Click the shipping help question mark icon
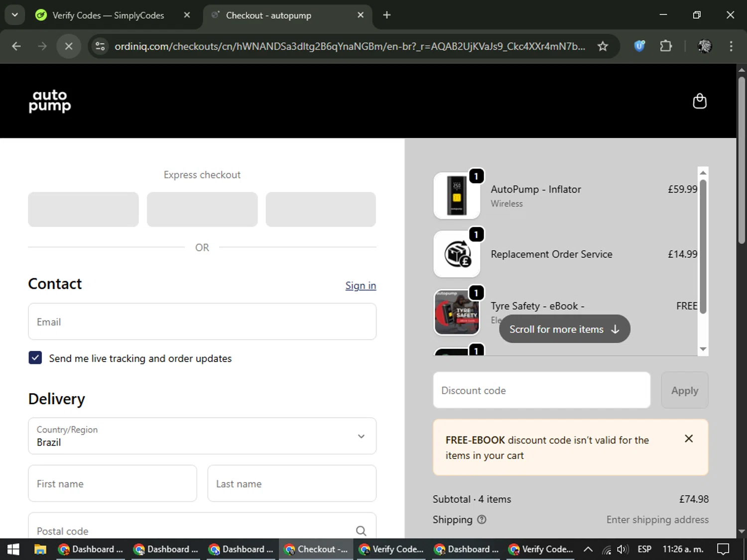The image size is (747, 560). coord(482,519)
